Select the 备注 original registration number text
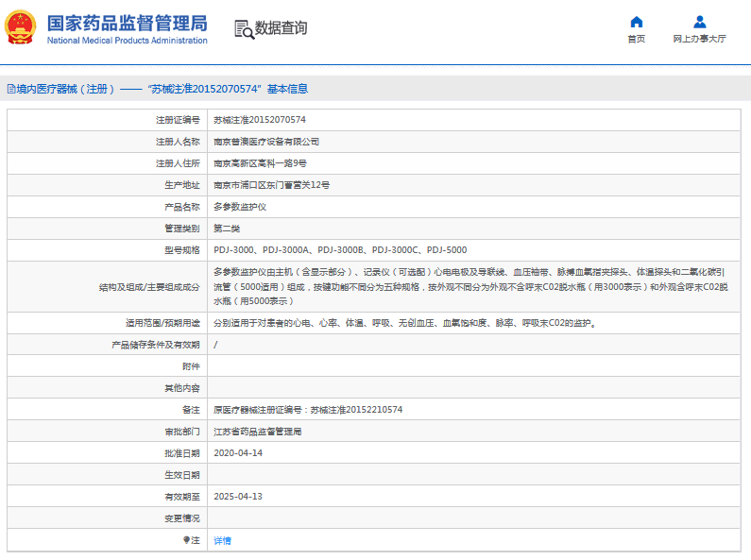751x560 pixels. [308, 410]
